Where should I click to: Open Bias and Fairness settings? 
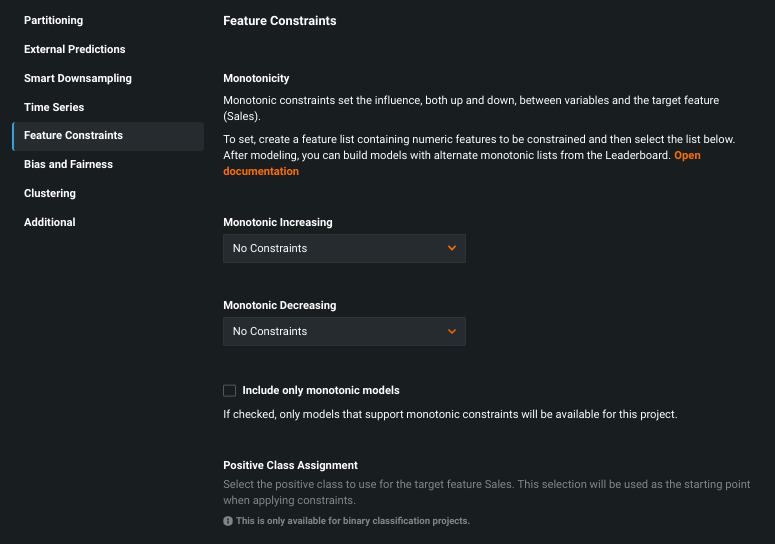(68, 164)
